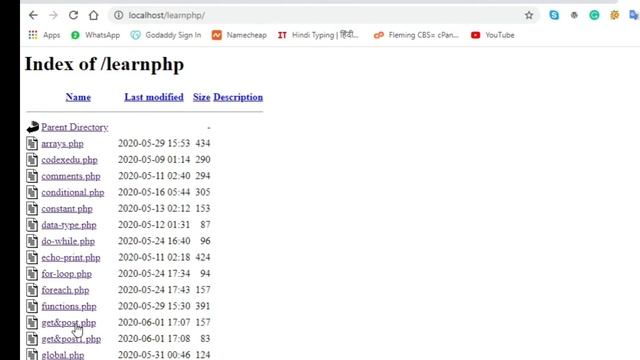
Task: Open the Godaddy Sign In bookmark
Action: click(x=166, y=35)
